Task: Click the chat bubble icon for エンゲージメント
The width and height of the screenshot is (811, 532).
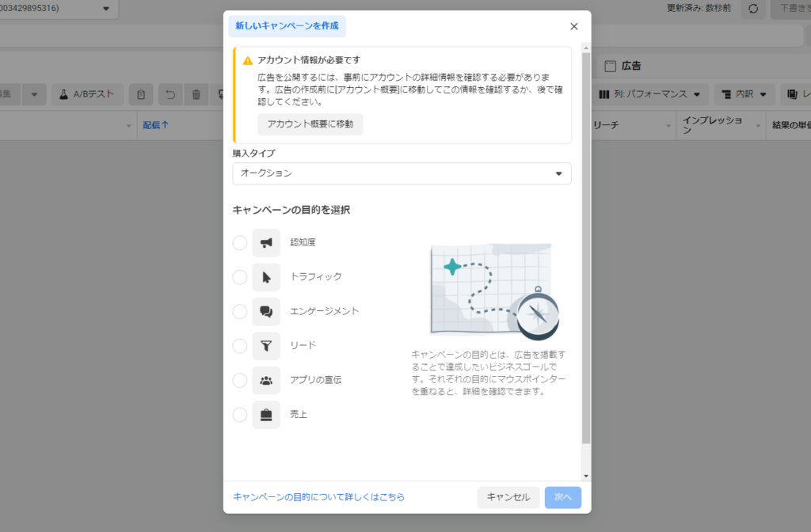Action: (x=266, y=312)
